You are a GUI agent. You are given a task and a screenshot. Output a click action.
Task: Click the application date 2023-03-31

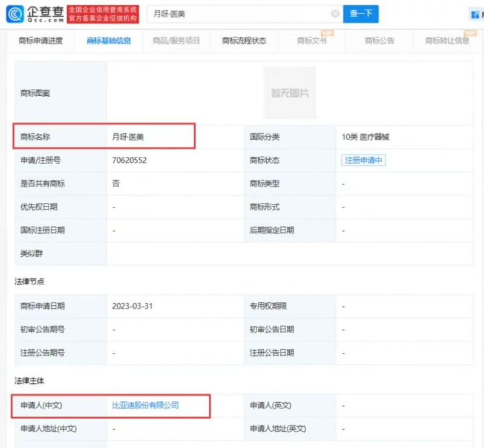(132, 306)
